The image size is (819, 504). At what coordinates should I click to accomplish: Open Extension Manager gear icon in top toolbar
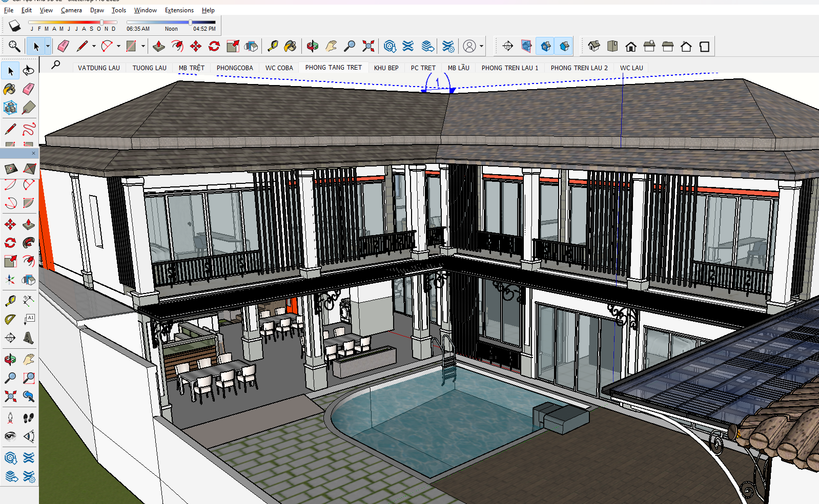448,46
